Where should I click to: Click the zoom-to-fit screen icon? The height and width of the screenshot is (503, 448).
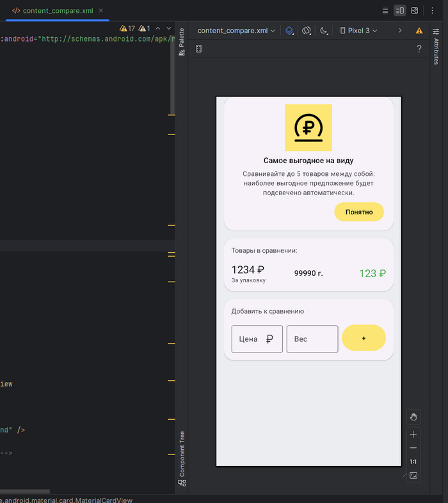point(413,475)
